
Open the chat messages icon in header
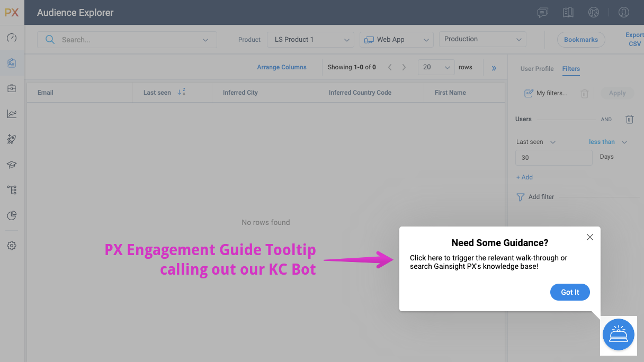coord(542,13)
